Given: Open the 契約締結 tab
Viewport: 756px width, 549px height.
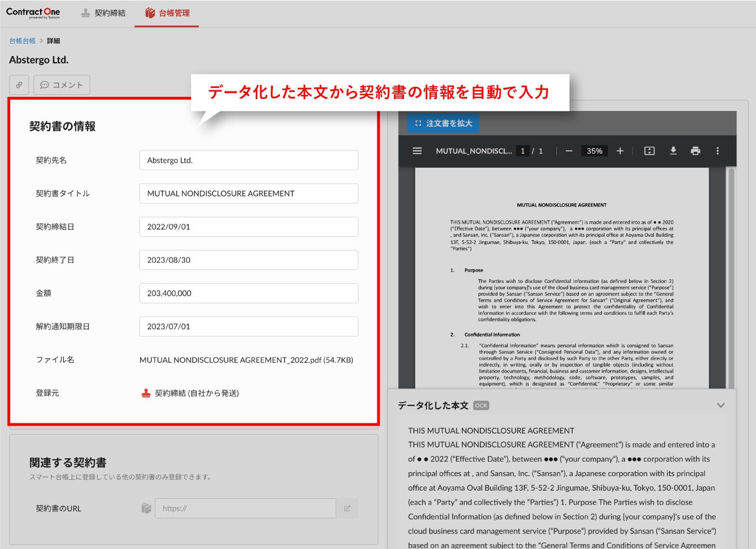Looking at the screenshot, I should coord(103,13).
